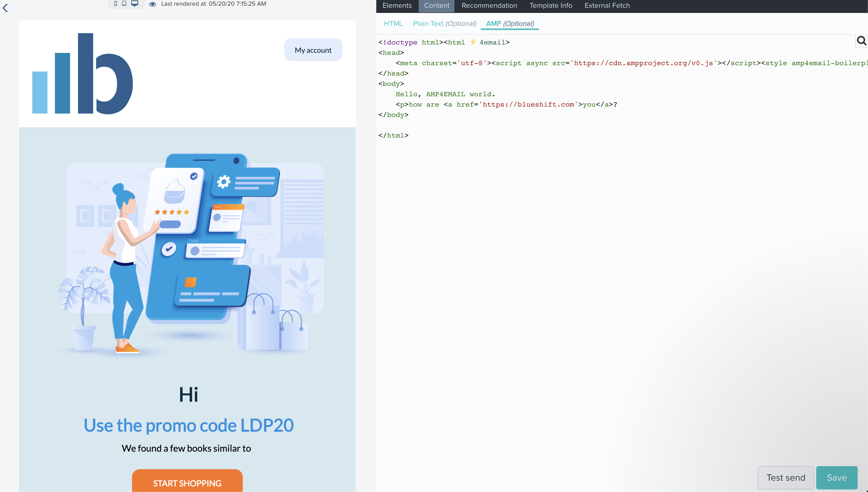The image size is (868, 492).
Task: Toggle the eye preview icon
Action: pos(153,4)
